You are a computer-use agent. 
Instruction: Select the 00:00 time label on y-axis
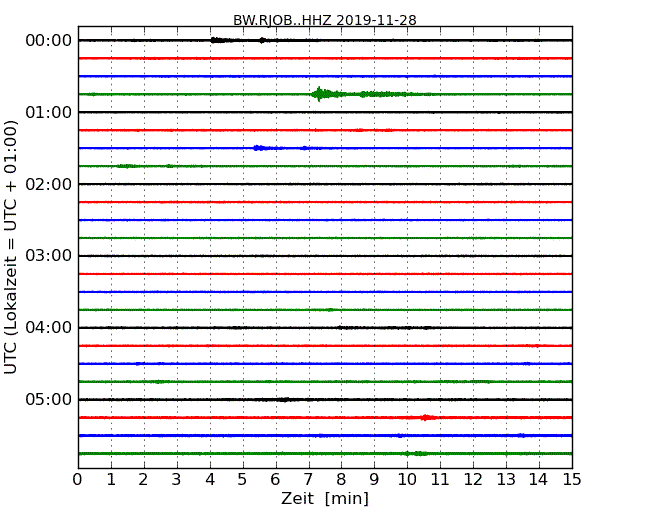coord(49,41)
